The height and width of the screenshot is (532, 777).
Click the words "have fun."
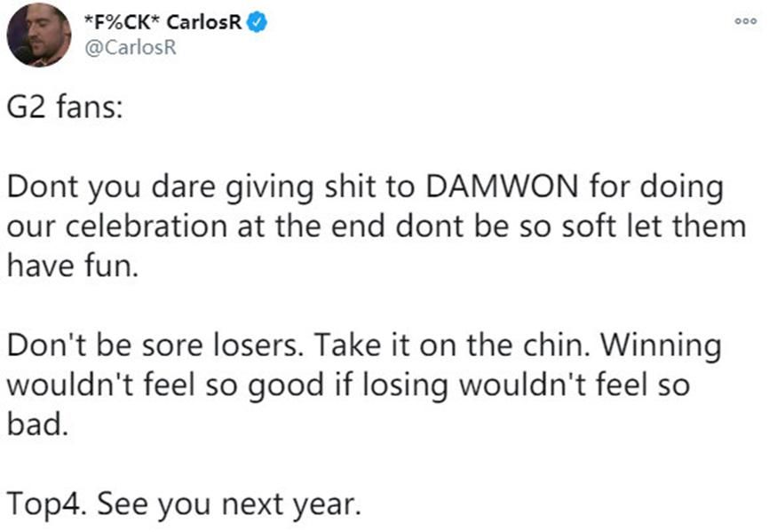[72, 266]
